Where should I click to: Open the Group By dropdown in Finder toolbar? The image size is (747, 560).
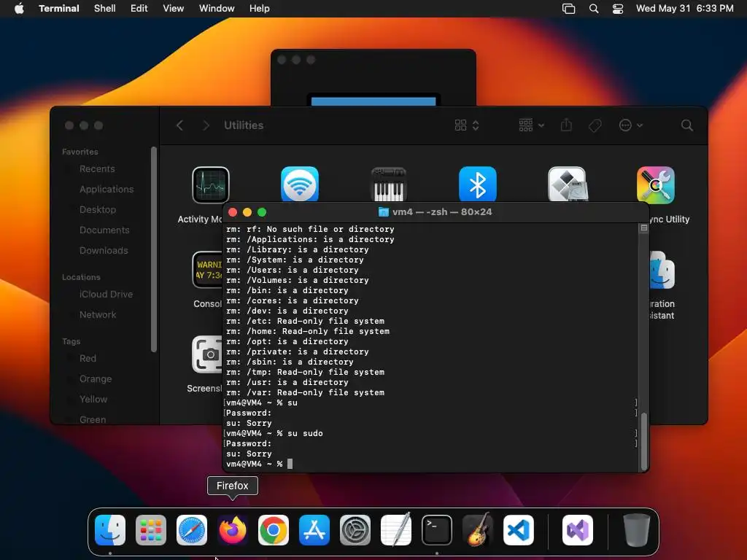(x=531, y=125)
